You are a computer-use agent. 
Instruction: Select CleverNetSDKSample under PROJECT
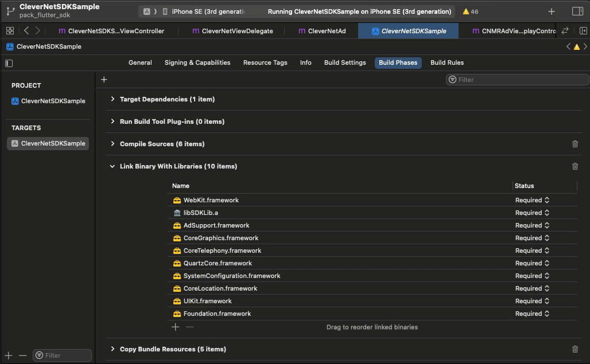pyautogui.click(x=48, y=101)
